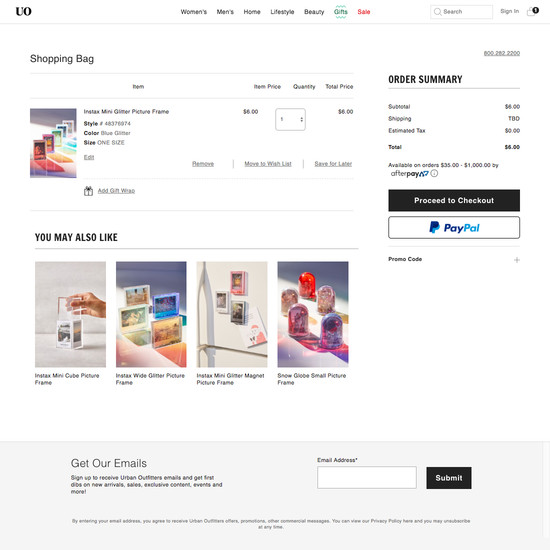Click the Afterpay info icon
Image resolution: width=550 pixels, height=550 pixels.
(434, 173)
